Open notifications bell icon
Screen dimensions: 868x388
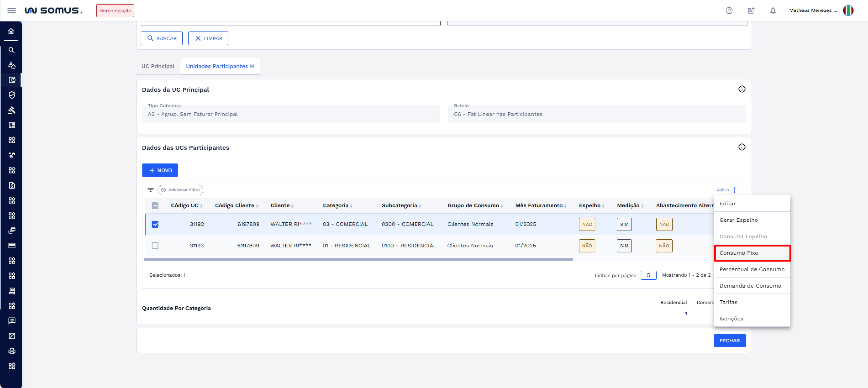[773, 10]
